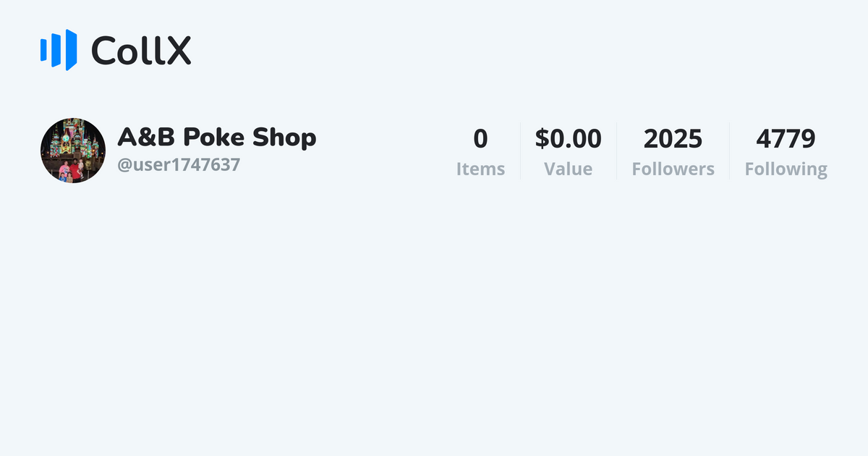The height and width of the screenshot is (456, 868).
Task: Select the Value label
Action: coord(568,169)
